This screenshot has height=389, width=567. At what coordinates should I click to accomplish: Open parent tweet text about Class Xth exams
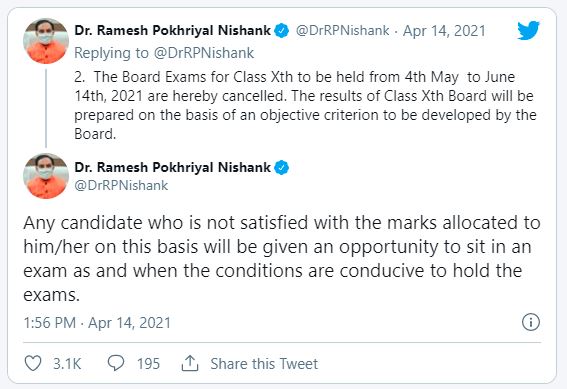306,105
